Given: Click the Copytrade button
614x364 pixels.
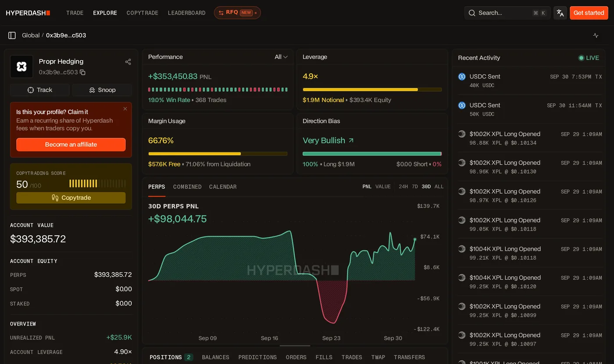Looking at the screenshot, I should pos(71,198).
